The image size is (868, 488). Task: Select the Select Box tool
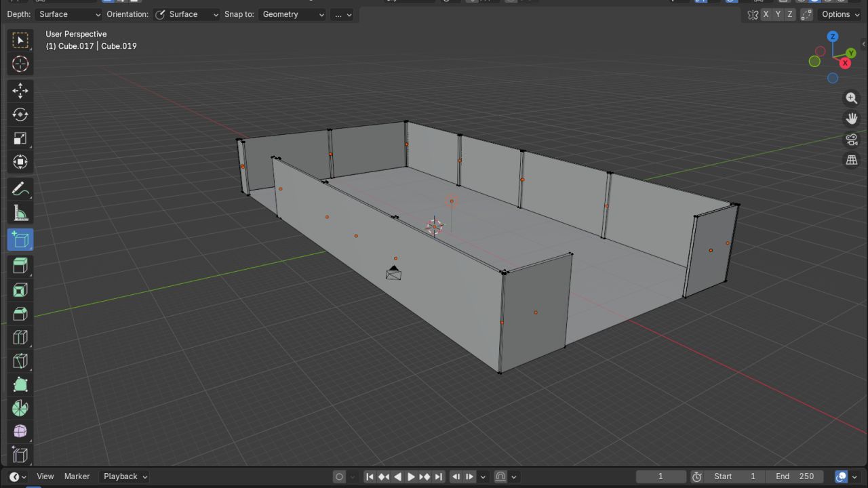point(20,40)
